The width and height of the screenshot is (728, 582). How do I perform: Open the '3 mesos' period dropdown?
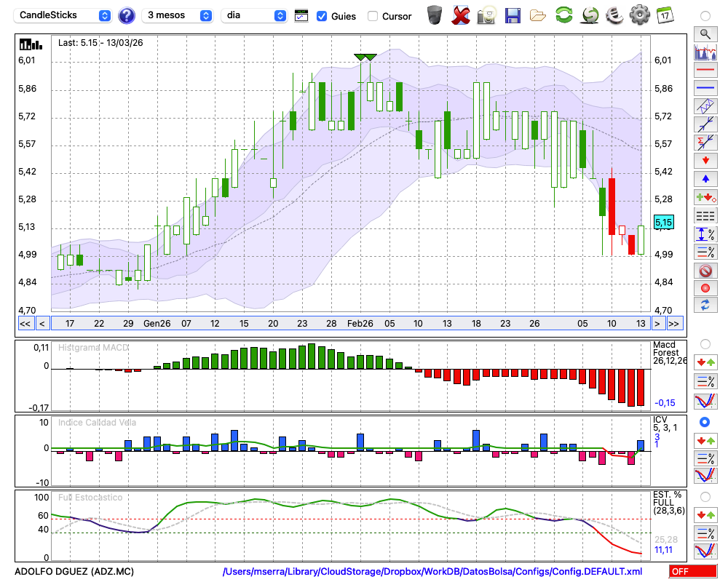(177, 16)
